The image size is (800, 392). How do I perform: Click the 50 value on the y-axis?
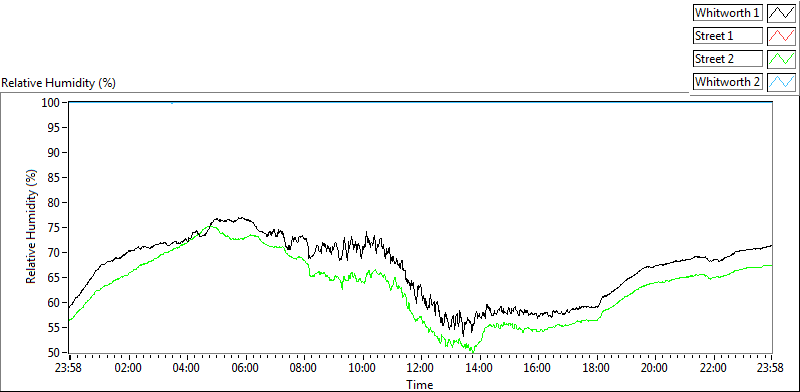(x=55, y=353)
